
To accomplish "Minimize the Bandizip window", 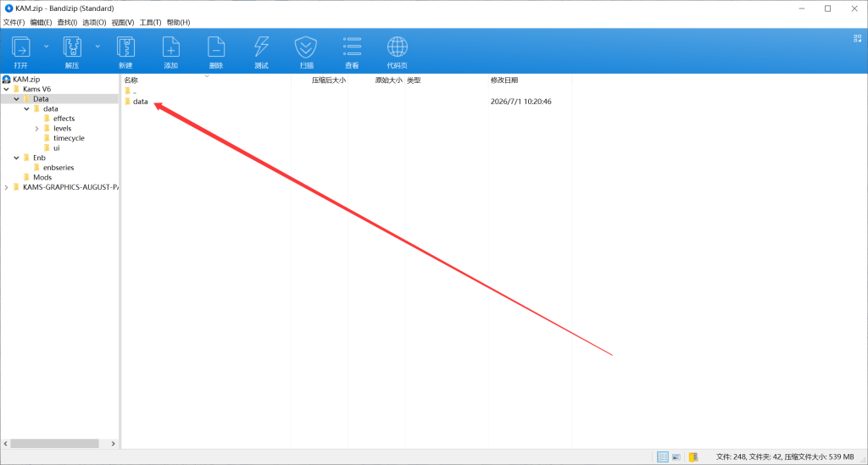I will [802, 8].
